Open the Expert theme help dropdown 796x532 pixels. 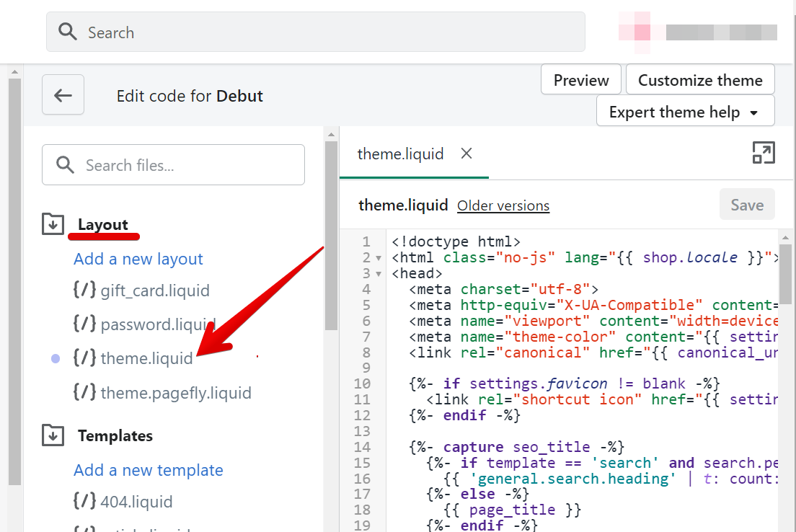point(686,111)
